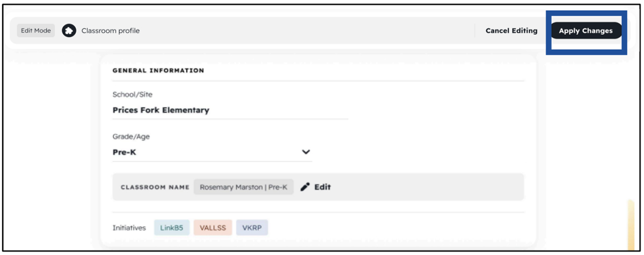
Task: Select the Pre-K grade value
Action: pos(125,152)
